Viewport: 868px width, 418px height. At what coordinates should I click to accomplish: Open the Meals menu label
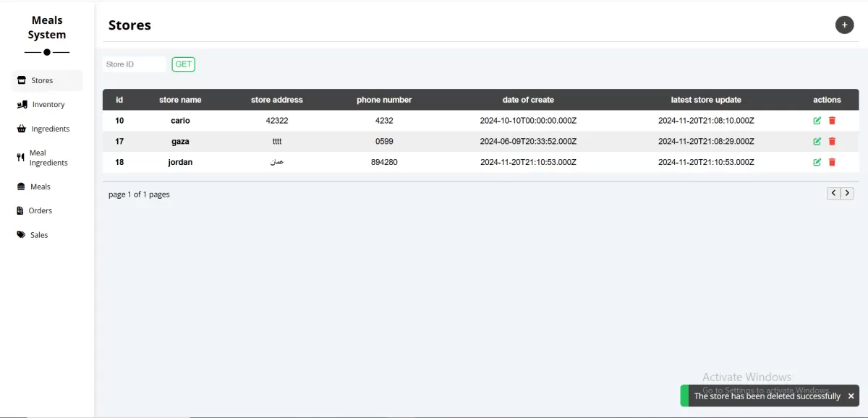[x=41, y=187]
